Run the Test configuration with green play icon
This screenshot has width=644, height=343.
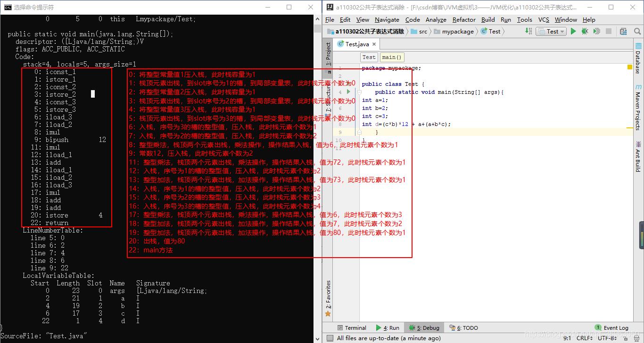[x=573, y=31]
